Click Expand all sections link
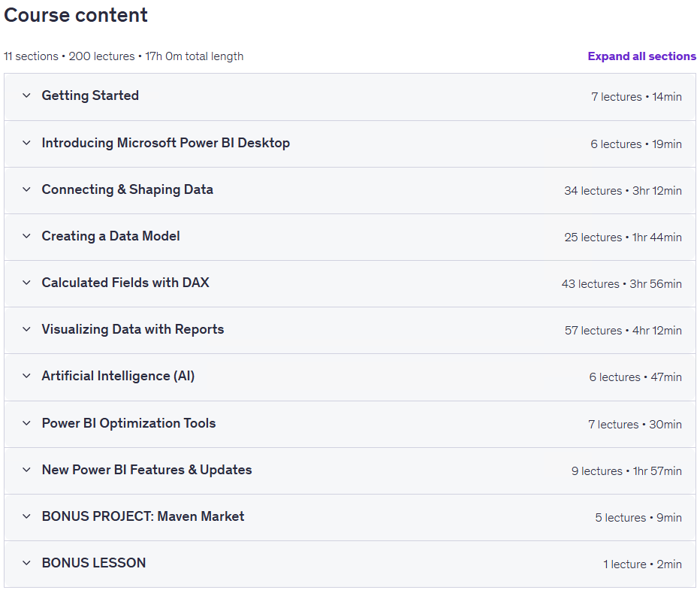The height and width of the screenshot is (590, 700). (641, 56)
